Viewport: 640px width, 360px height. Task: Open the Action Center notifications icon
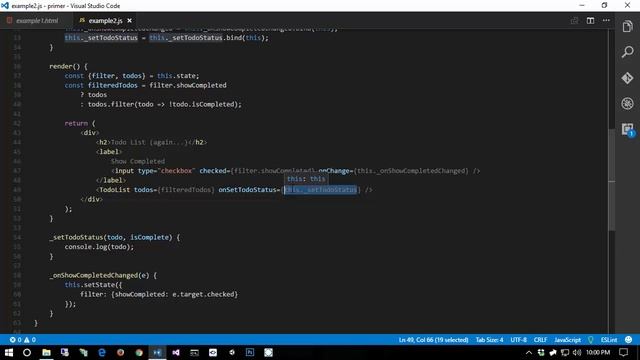623,352
